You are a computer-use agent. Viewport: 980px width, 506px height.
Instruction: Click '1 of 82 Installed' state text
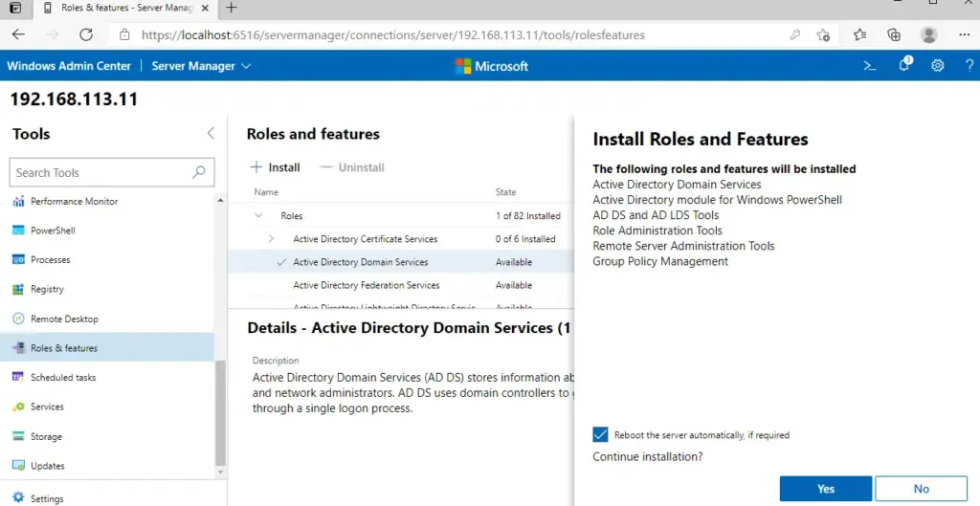527,215
